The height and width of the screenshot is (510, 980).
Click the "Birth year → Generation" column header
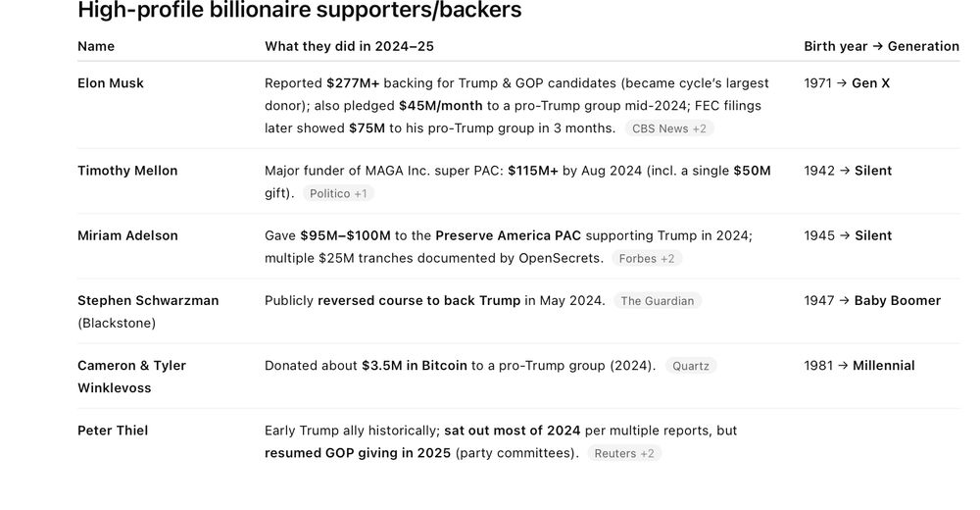(x=881, y=46)
